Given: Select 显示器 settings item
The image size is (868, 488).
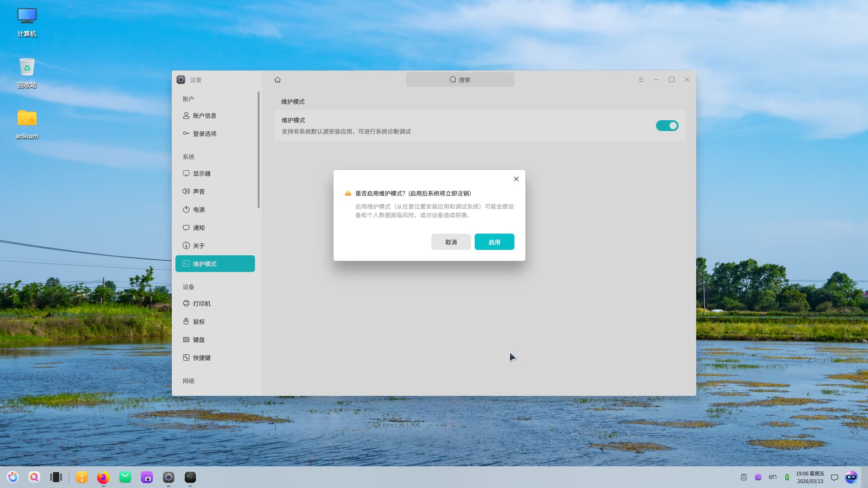Looking at the screenshot, I should tap(202, 174).
